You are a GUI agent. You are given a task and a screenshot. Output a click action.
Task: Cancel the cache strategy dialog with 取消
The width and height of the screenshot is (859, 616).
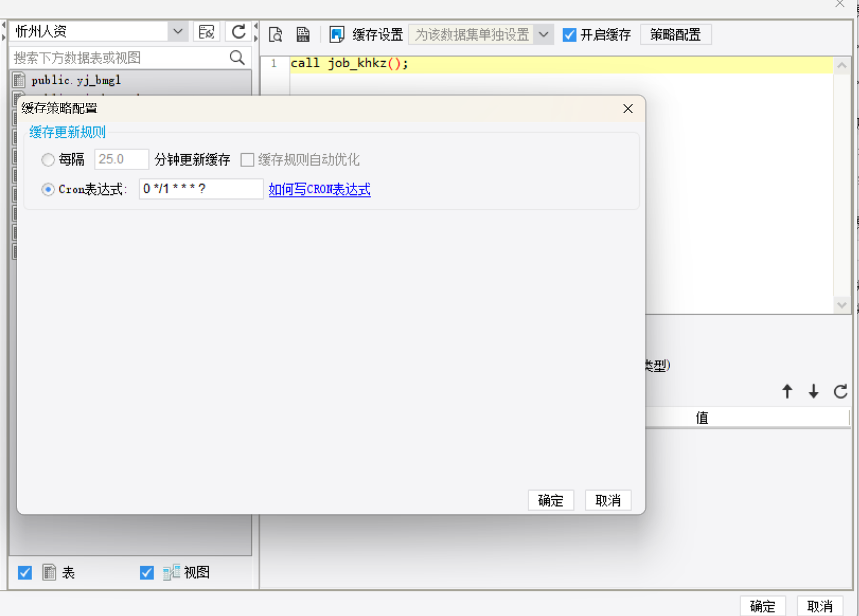(x=608, y=500)
